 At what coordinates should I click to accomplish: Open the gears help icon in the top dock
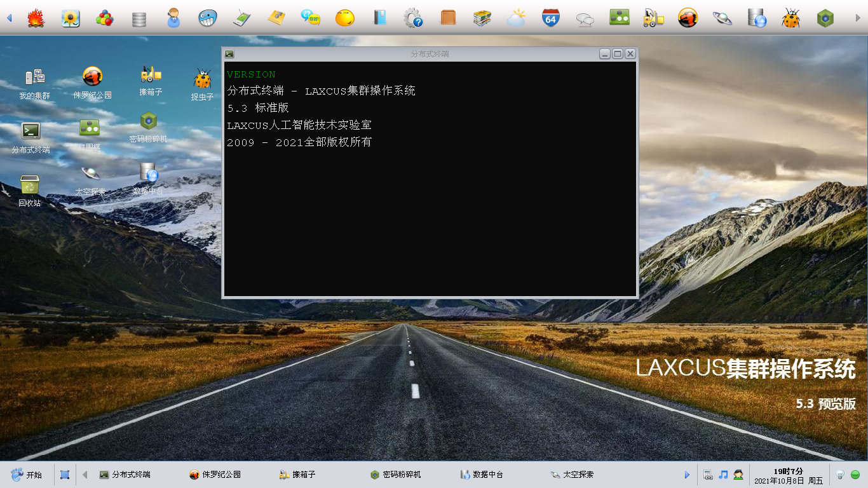click(x=414, y=18)
